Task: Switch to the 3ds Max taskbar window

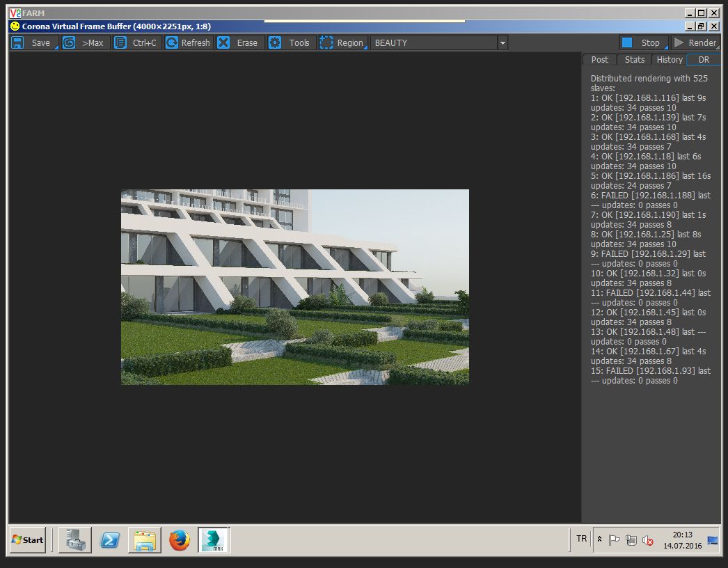Action: [x=214, y=539]
